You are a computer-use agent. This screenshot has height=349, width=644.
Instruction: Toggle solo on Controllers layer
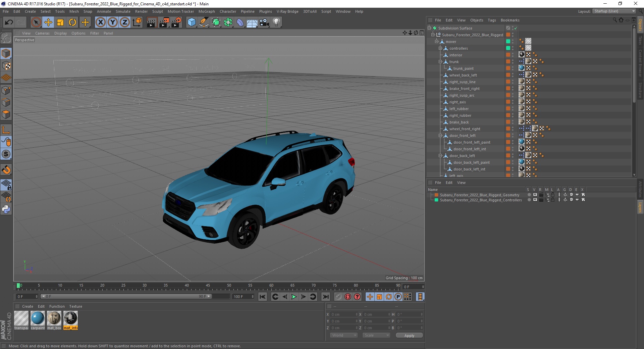529,200
